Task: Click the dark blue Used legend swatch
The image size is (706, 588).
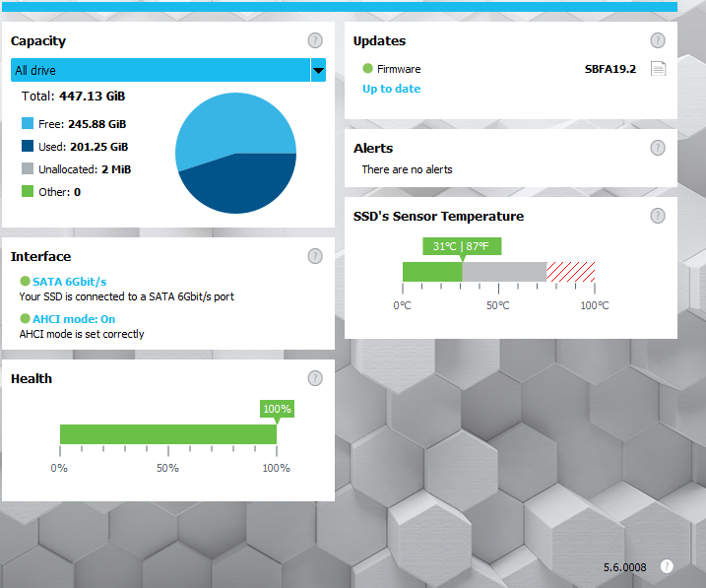Action: [28, 146]
